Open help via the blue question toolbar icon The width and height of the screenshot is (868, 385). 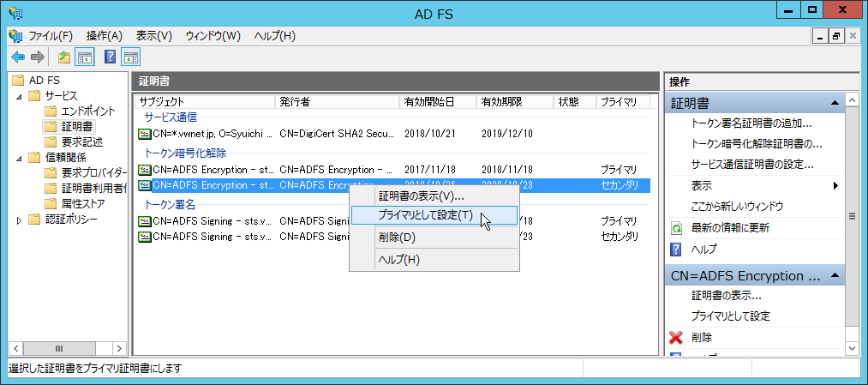tap(111, 57)
